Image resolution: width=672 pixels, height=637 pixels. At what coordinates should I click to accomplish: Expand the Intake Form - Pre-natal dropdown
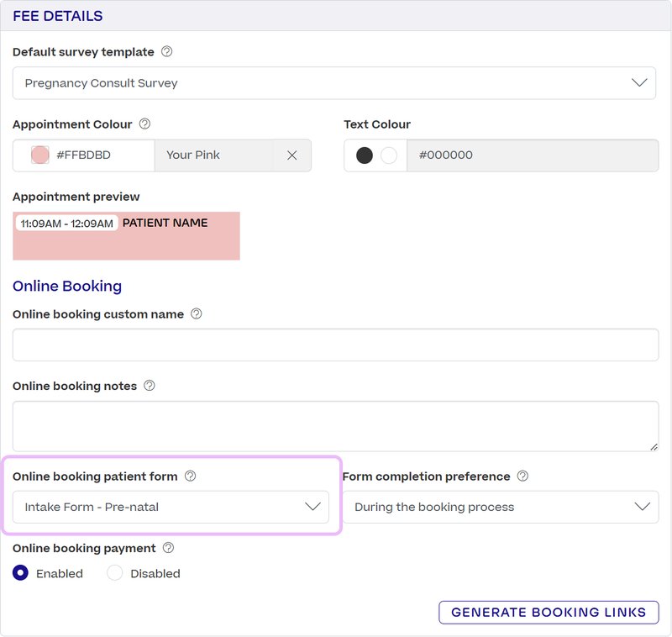click(x=171, y=507)
